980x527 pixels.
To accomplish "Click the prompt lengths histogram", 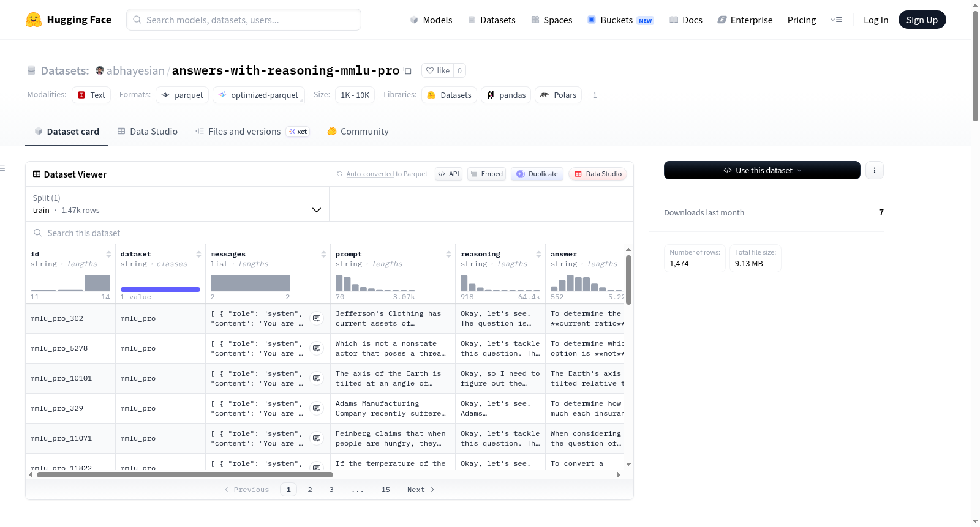I will 375,283.
